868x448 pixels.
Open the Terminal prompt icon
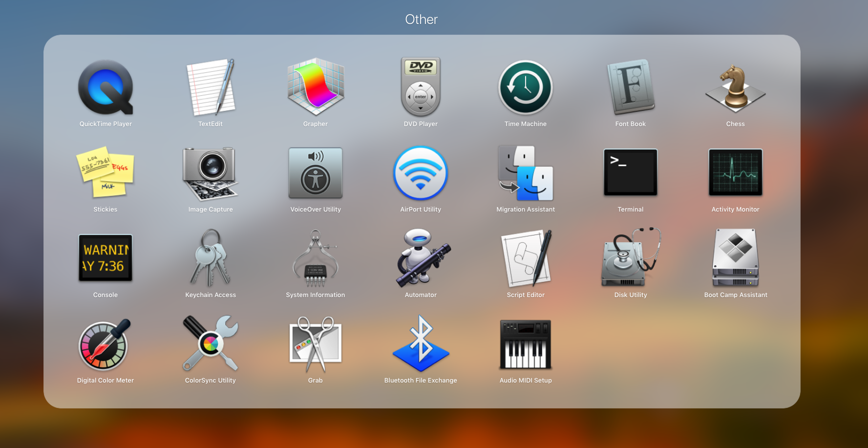click(631, 172)
